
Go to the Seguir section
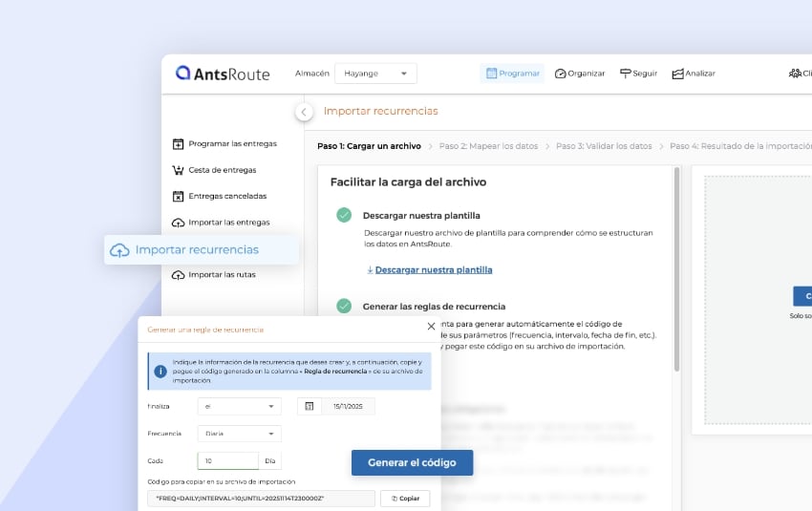pos(638,74)
